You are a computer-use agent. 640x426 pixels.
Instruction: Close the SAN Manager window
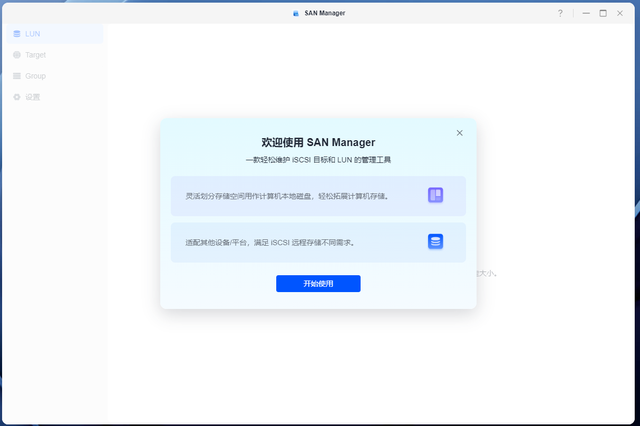tap(620, 13)
